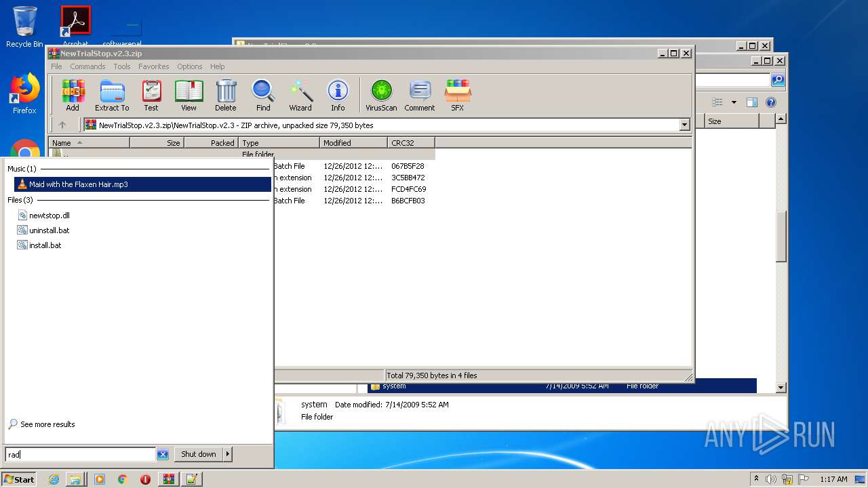The width and height of the screenshot is (868, 488).
Task: Click the Explorer vertical scrollbar thumb
Action: coord(781,237)
